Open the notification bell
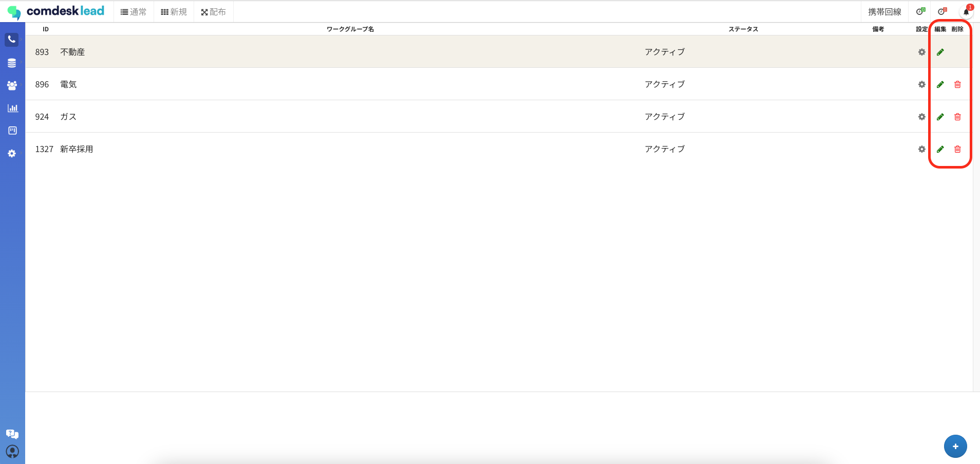The height and width of the screenshot is (464, 980). point(967,11)
